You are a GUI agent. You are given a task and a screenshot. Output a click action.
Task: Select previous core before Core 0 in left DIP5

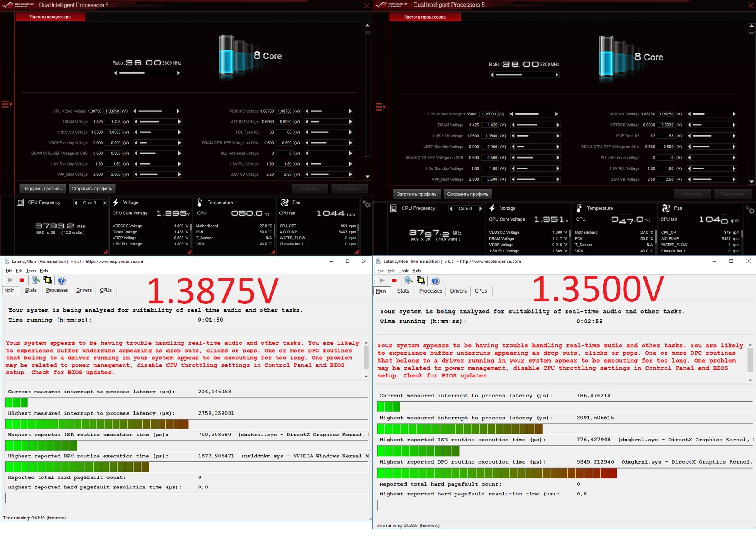coord(75,203)
